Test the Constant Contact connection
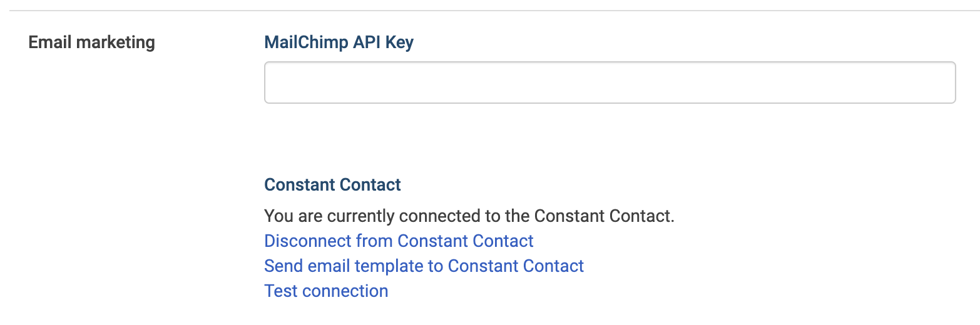Screen dimensions: 980x325 326,291
